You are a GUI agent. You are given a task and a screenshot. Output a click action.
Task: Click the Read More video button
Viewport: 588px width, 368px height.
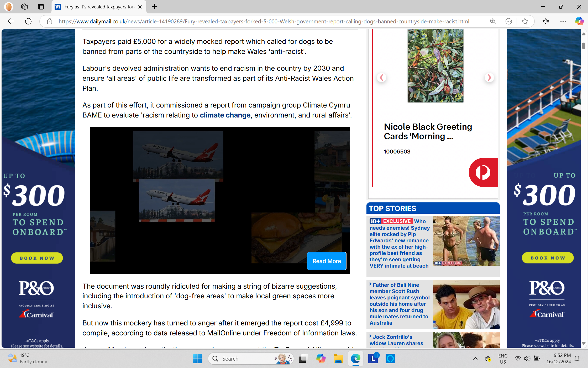[x=327, y=261]
